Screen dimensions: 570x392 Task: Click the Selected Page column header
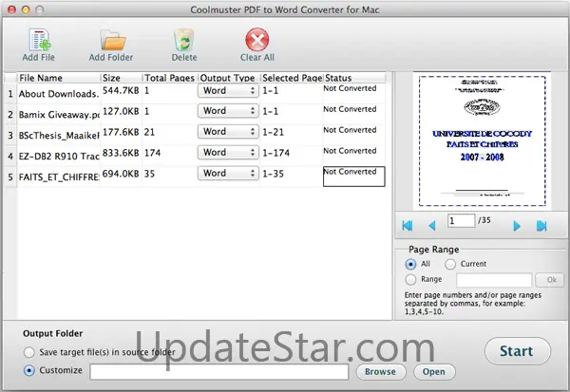tap(292, 78)
